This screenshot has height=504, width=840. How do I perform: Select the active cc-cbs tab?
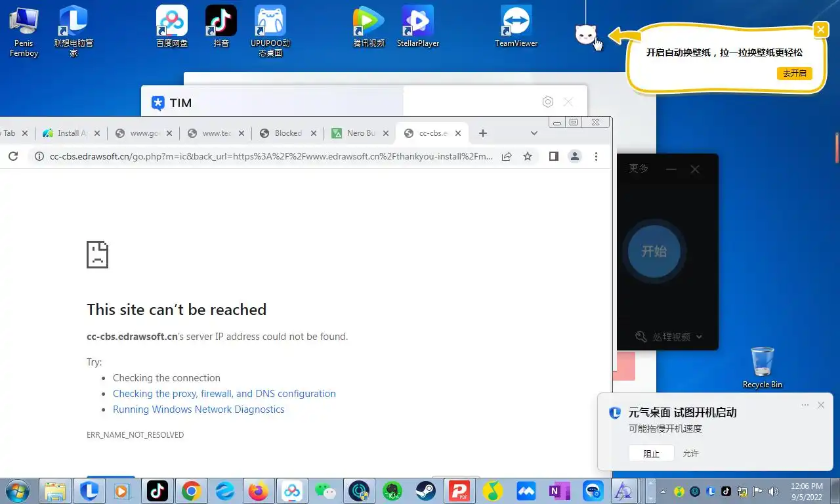pyautogui.click(x=432, y=133)
